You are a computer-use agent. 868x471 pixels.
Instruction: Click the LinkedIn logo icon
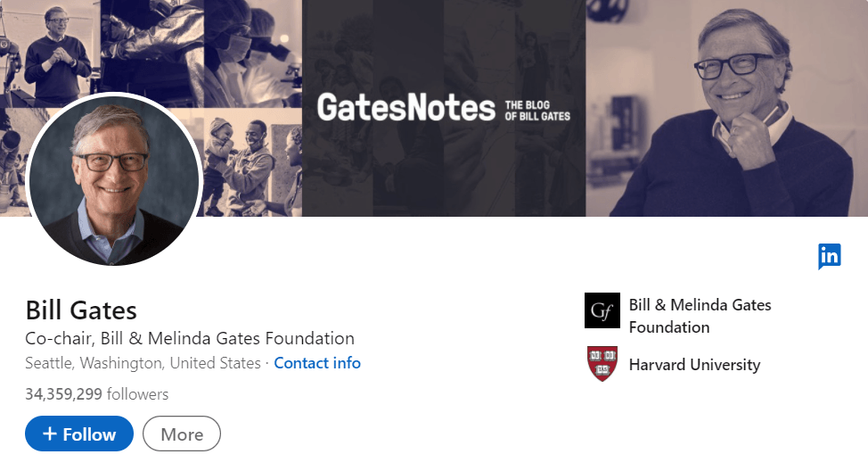click(x=829, y=256)
